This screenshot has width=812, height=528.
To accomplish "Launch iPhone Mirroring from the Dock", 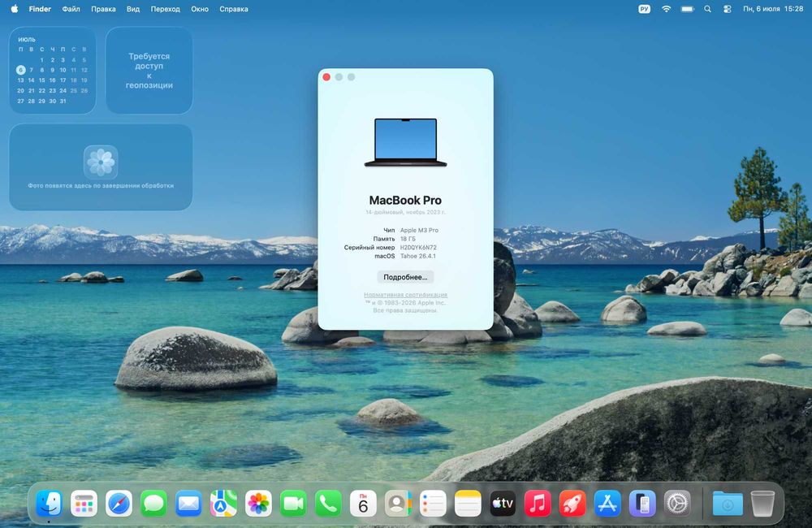I will point(642,503).
